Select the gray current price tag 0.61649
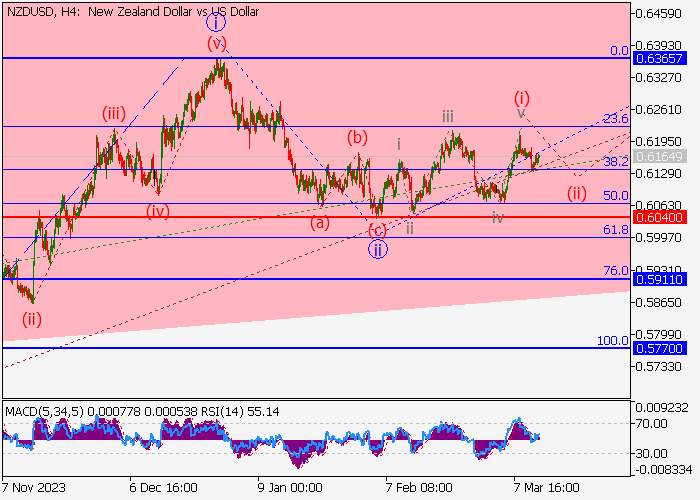The width and height of the screenshot is (700, 500). 659,156
